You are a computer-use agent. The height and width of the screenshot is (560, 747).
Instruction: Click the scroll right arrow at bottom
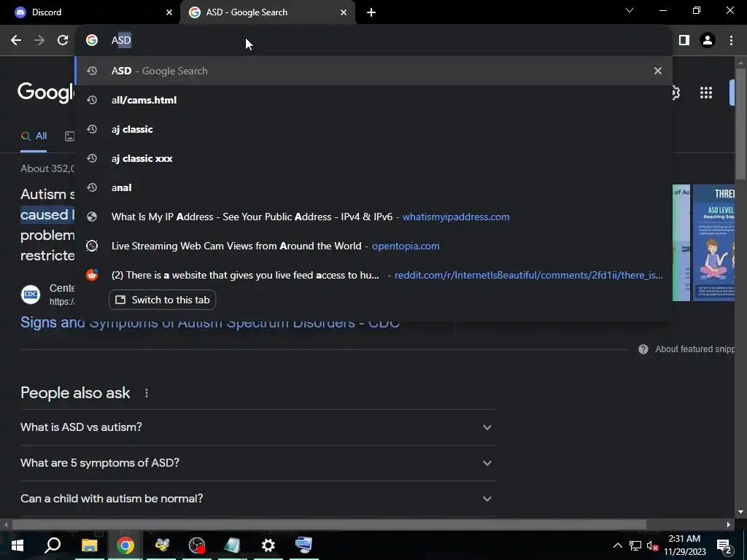pos(729,525)
